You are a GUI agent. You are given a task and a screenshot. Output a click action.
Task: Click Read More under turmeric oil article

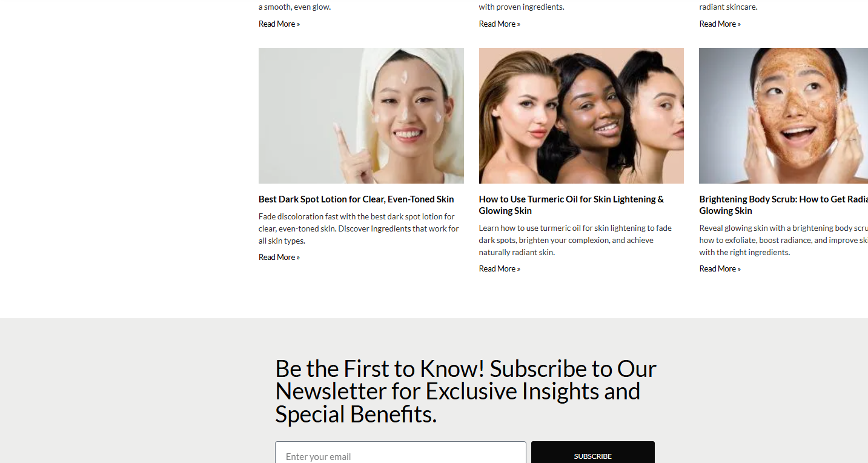pyautogui.click(x=500, y=268)
